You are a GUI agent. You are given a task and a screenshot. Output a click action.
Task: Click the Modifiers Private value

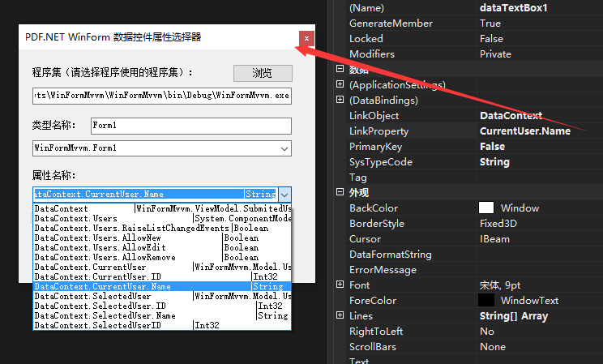[x=495, y=54]
